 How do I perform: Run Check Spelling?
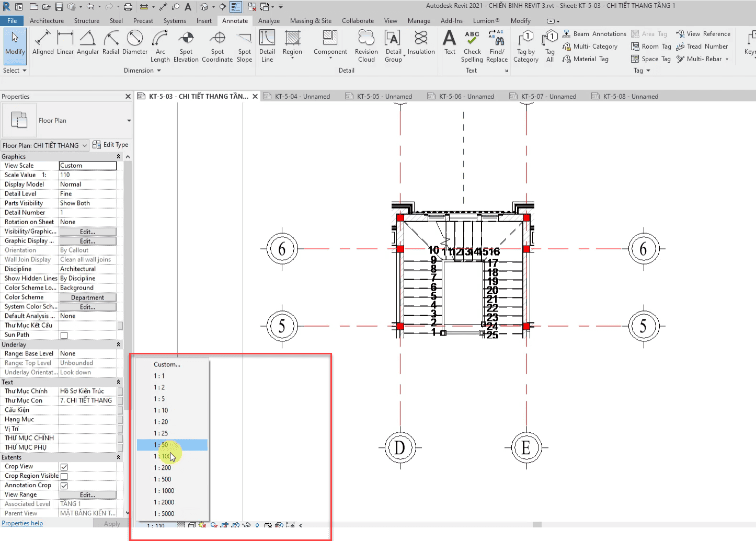point(472,46)
